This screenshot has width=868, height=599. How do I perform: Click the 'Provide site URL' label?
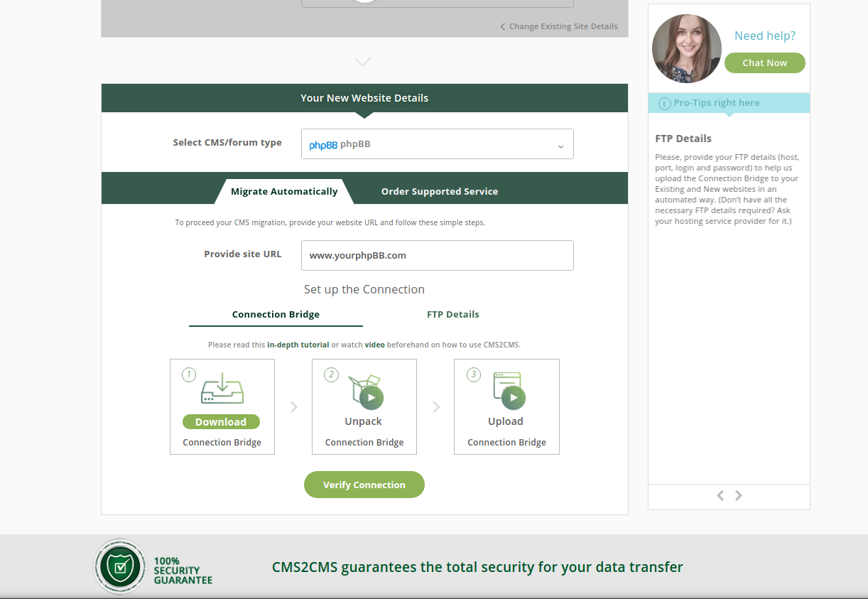(243, 254)
